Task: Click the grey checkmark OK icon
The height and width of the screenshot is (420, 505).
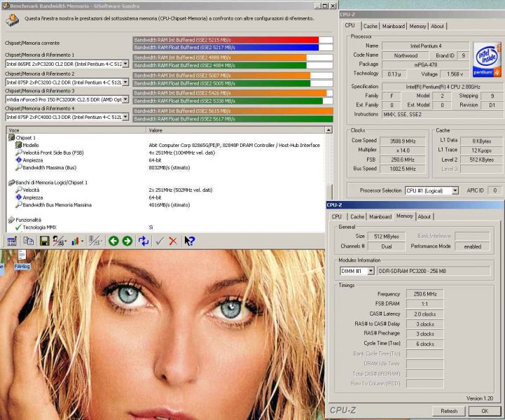Action: coord(160,241)
